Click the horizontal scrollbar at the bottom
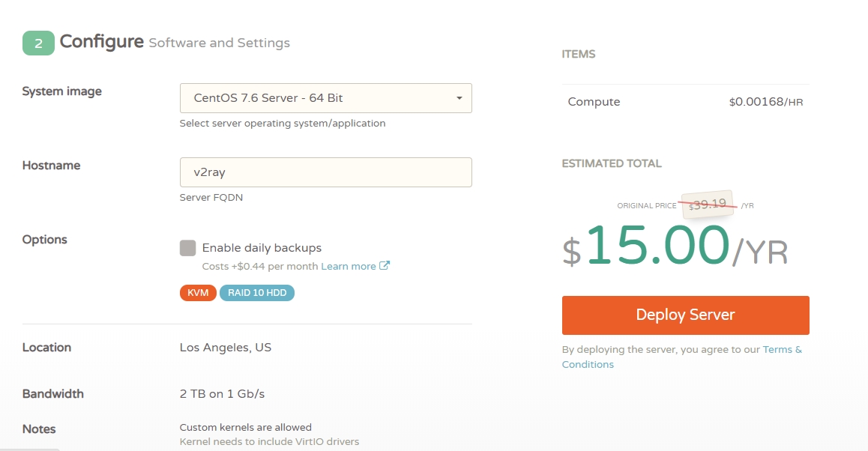 point(30,449)
